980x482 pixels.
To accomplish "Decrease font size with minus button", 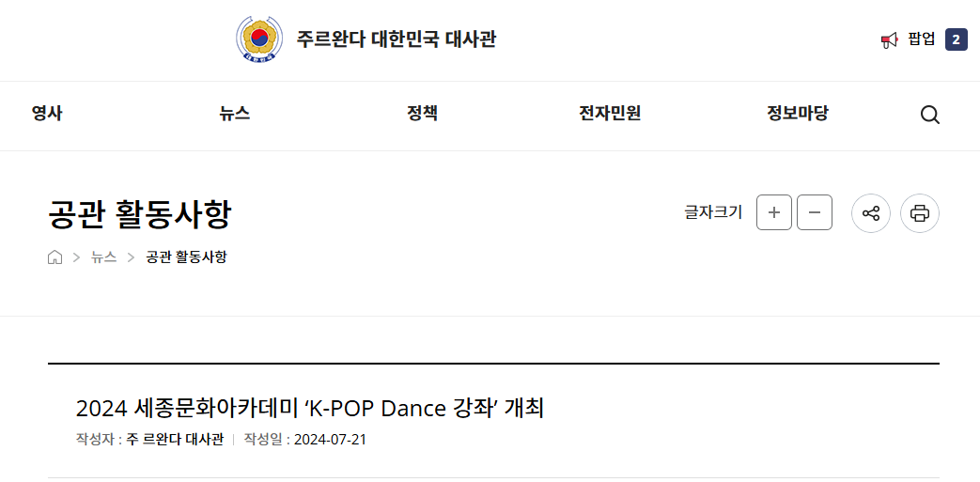I will click(815, 212).
